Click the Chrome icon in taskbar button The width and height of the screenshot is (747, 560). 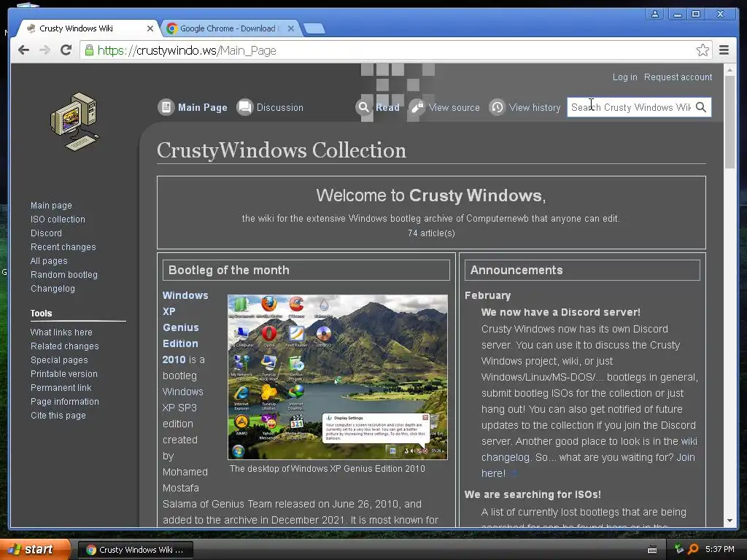pos(91,550)
